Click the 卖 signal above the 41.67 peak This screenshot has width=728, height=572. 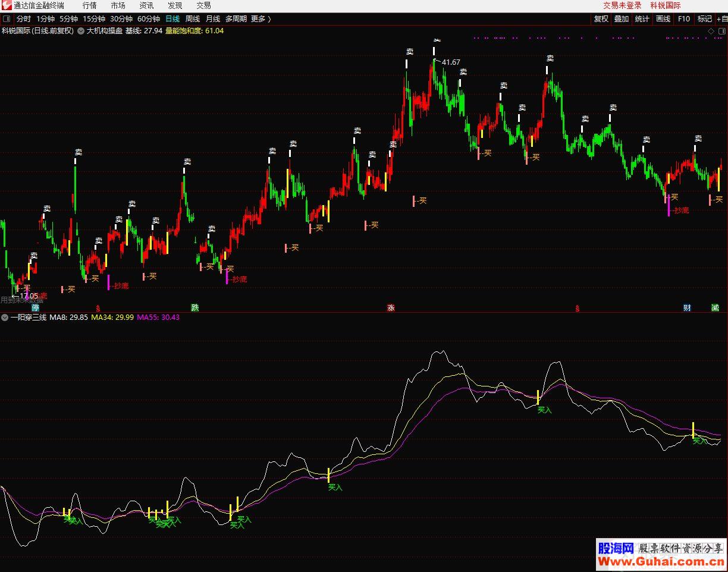(x=437, y=40)
